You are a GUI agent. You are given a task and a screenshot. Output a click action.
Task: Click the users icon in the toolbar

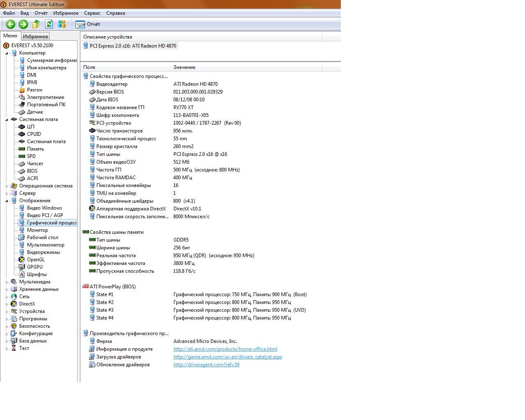[x=62, y=24]
